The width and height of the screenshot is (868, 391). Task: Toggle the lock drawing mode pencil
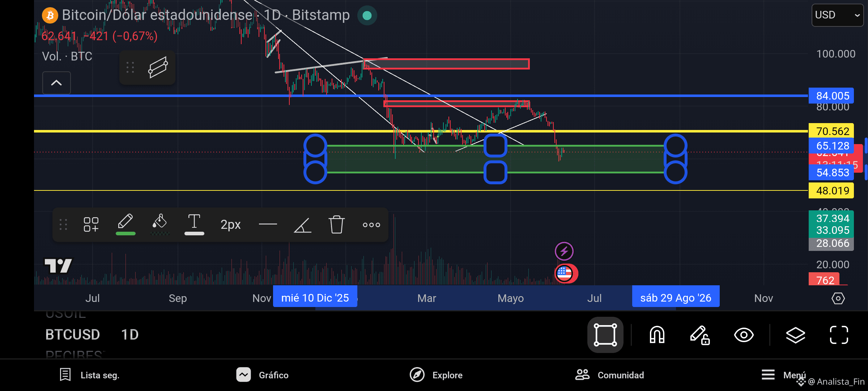point(700,335)
